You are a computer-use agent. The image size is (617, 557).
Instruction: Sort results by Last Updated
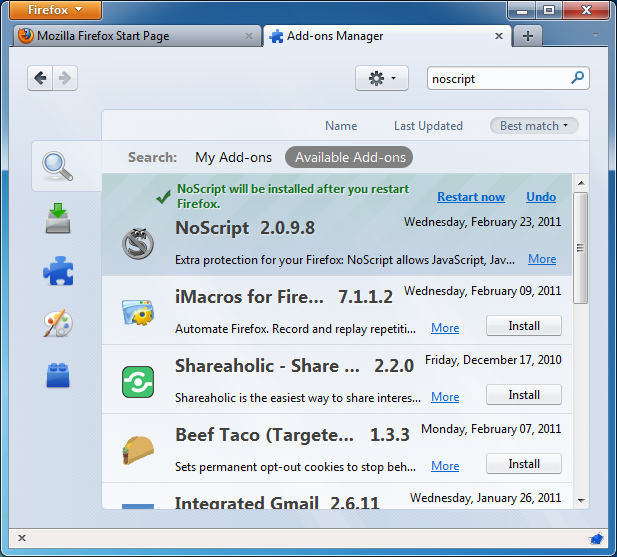[x=428, y=126]
